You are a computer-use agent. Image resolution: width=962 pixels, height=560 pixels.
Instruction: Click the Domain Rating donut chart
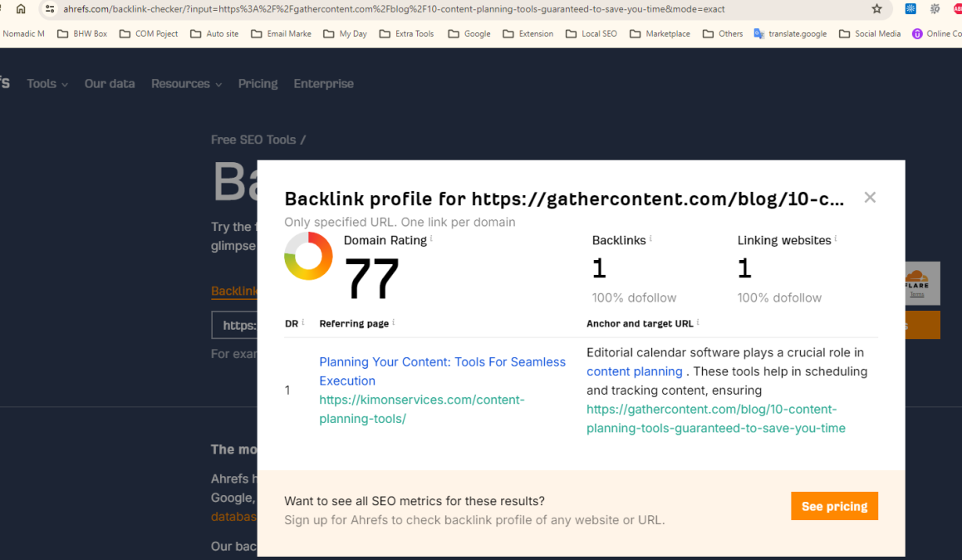(308, 256)
